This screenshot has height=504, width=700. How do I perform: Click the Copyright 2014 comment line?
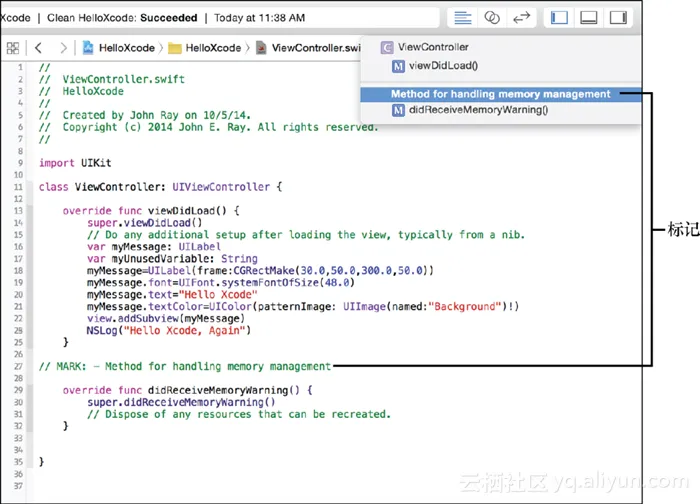click(x=208, y=127)
